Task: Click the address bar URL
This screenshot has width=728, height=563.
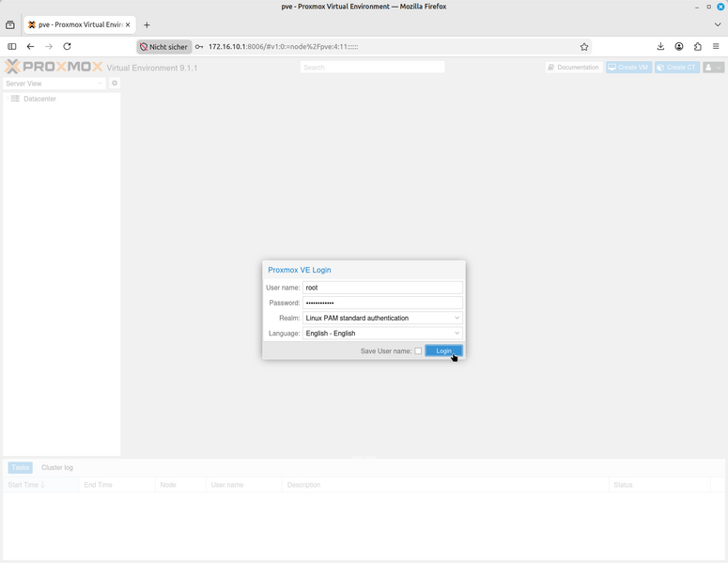Action: pyautogui.click(x=283, y=46)
